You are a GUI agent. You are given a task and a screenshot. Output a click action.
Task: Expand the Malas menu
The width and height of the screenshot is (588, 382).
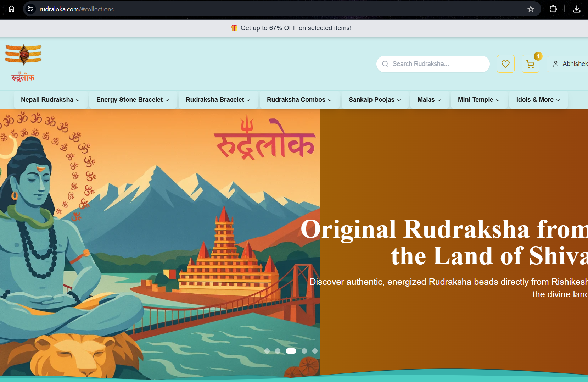click(430, 100)
